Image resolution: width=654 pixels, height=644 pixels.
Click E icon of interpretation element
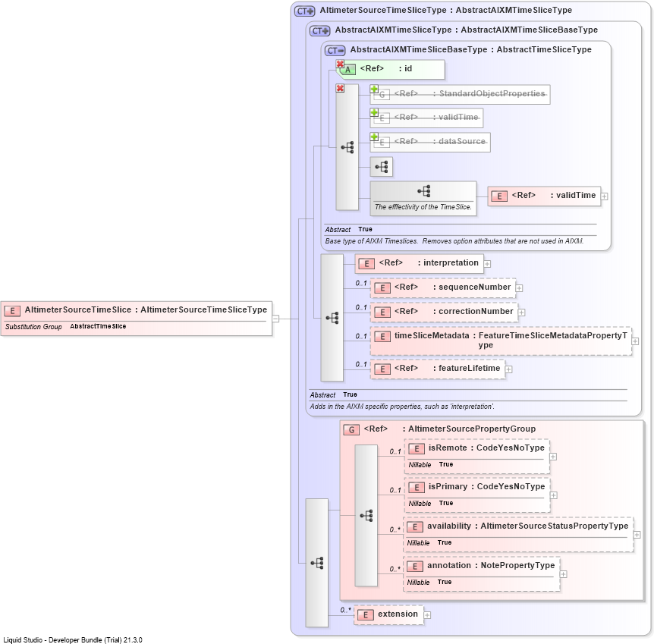pos(366,264)
